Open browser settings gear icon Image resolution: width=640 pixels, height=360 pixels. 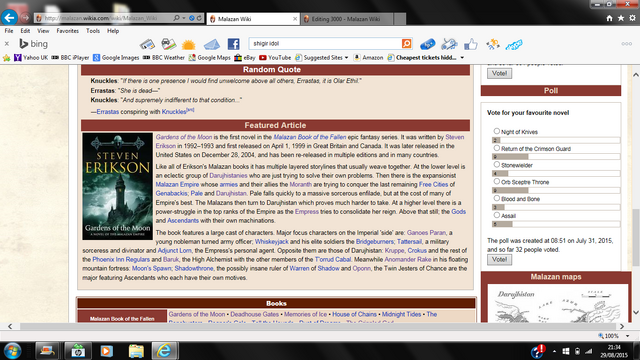[x=632, y=18]
